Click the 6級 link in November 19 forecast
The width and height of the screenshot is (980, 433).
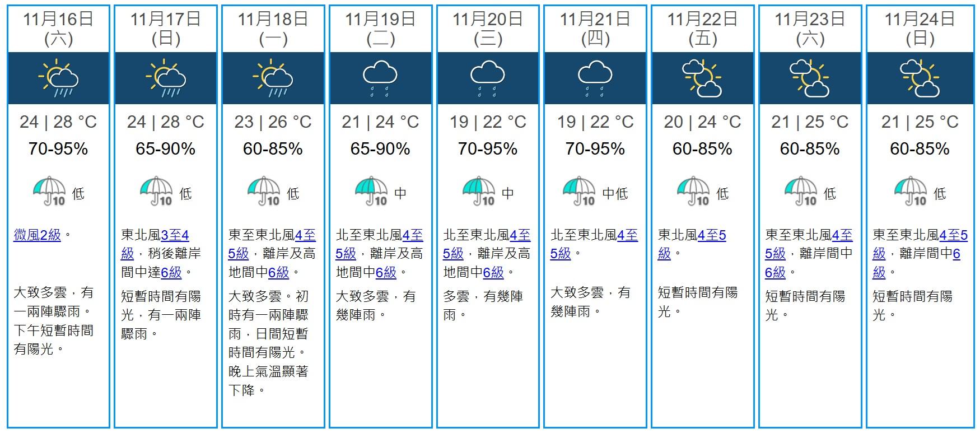[386, 273]
